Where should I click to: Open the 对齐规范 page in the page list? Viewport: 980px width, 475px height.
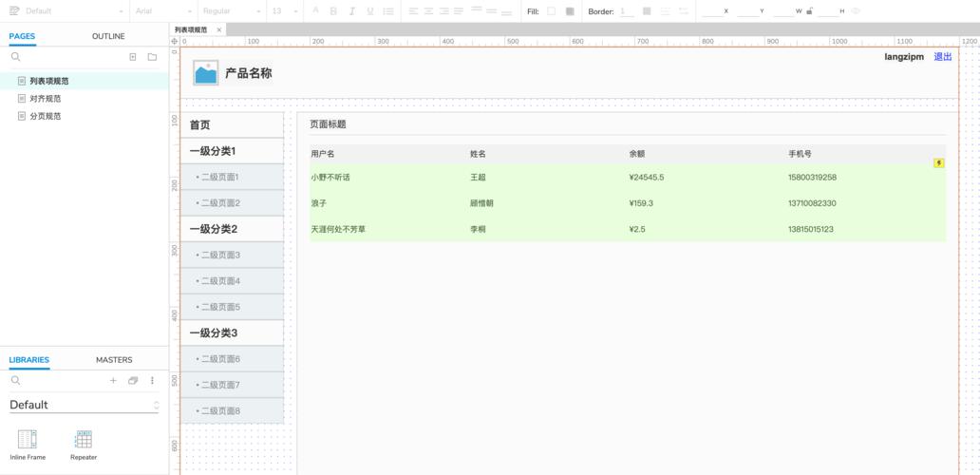(x=45, y=99)
